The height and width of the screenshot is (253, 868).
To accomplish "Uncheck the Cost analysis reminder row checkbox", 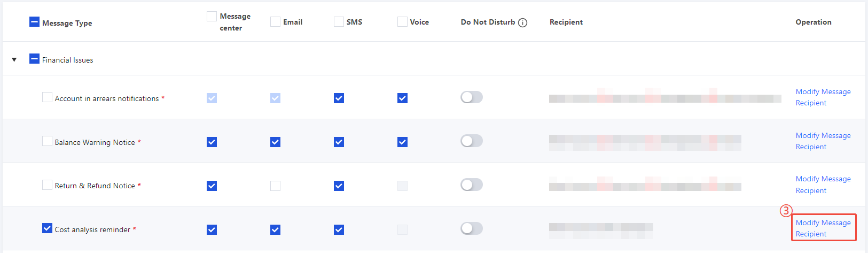I will (47, 228).
